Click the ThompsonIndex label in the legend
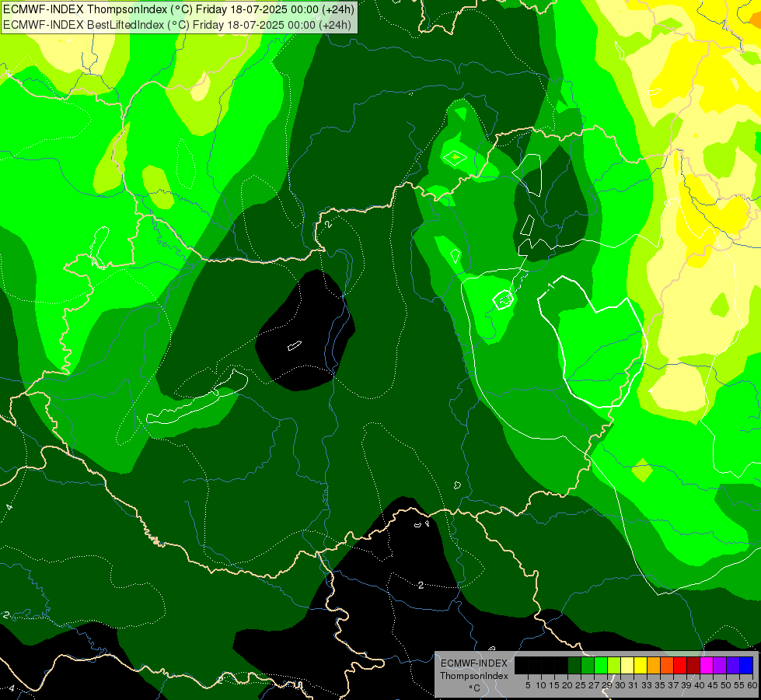Image resolution: width=761 pixels, height=700 pixels. click(474, 676)
